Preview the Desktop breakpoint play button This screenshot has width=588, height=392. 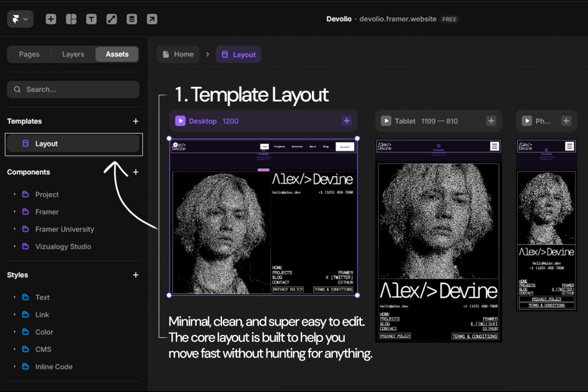[x=180, y=121]
